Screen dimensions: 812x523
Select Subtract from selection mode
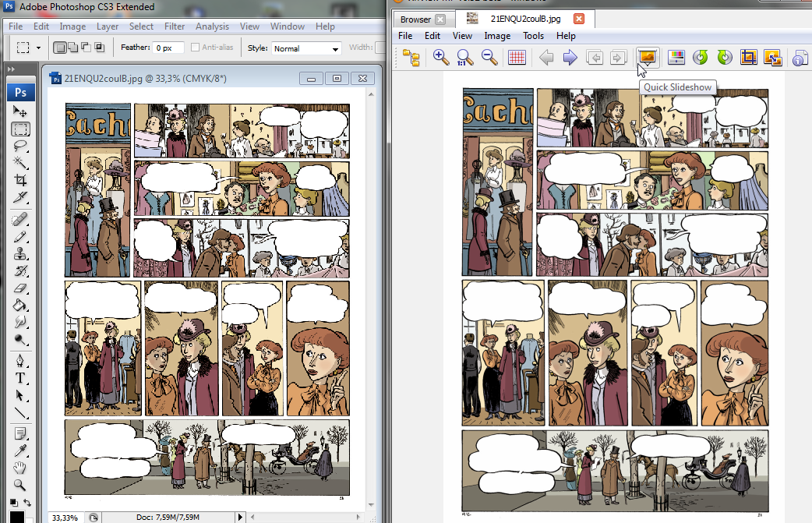(86, 48)
